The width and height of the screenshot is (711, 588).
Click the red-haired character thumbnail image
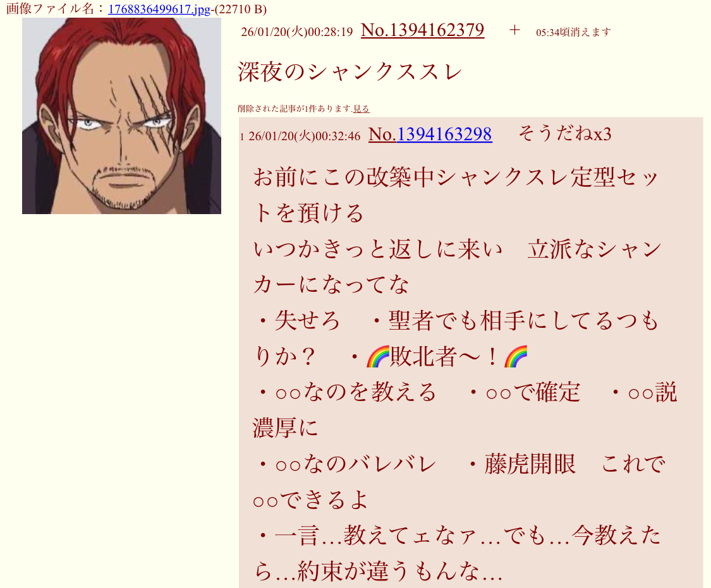tap(121, 116)
